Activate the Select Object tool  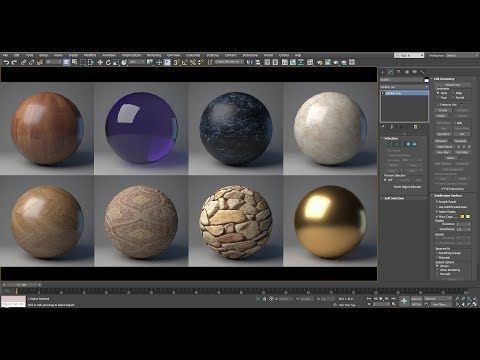(67, 62)
